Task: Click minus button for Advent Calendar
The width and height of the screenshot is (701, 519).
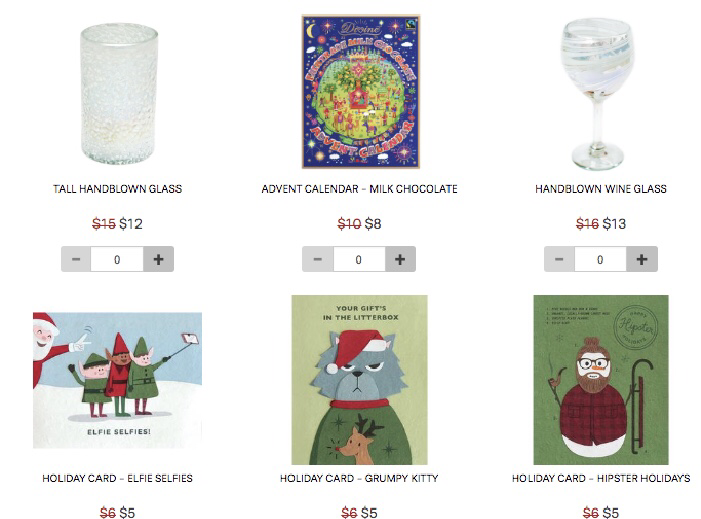Action: coord(318,259)
